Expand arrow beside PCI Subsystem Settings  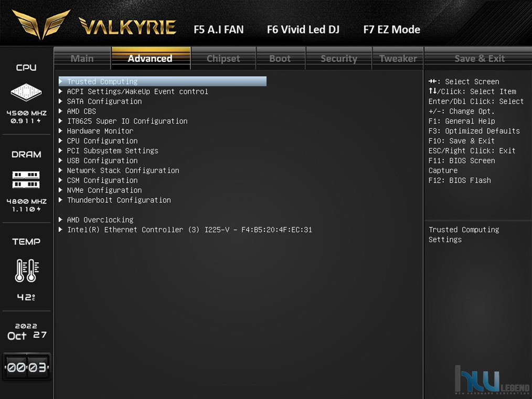pyautogui.click(x=61, y=150)
